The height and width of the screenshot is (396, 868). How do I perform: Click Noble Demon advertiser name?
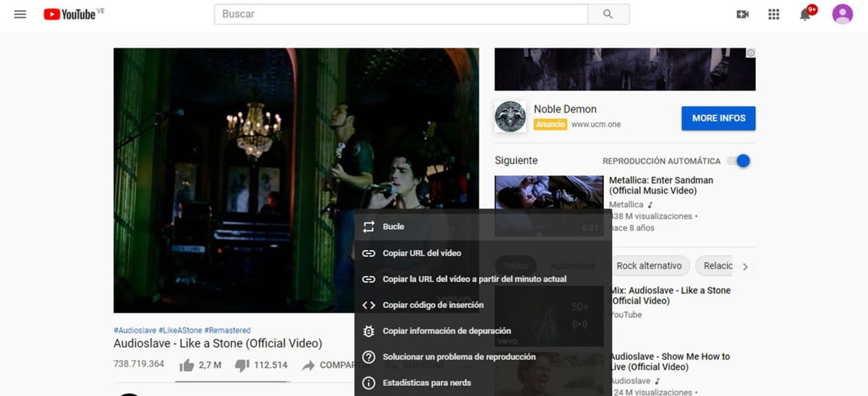tap(565, 109)
